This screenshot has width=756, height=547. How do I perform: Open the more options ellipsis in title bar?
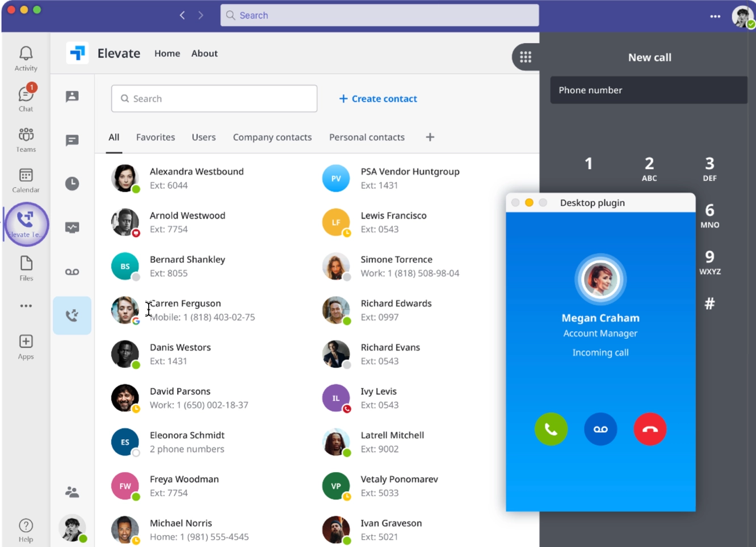715,16
